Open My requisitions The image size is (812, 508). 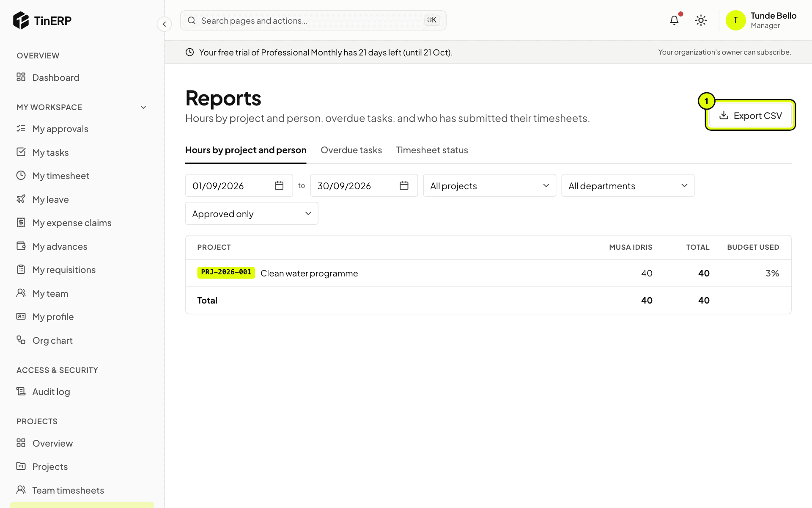pos(82,270)
